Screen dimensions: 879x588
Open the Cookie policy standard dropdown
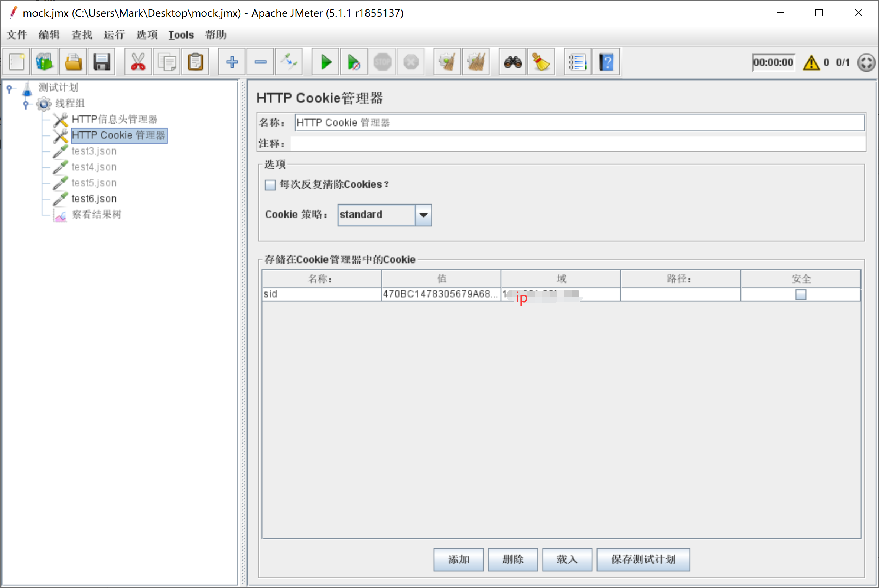click(384, 215)
